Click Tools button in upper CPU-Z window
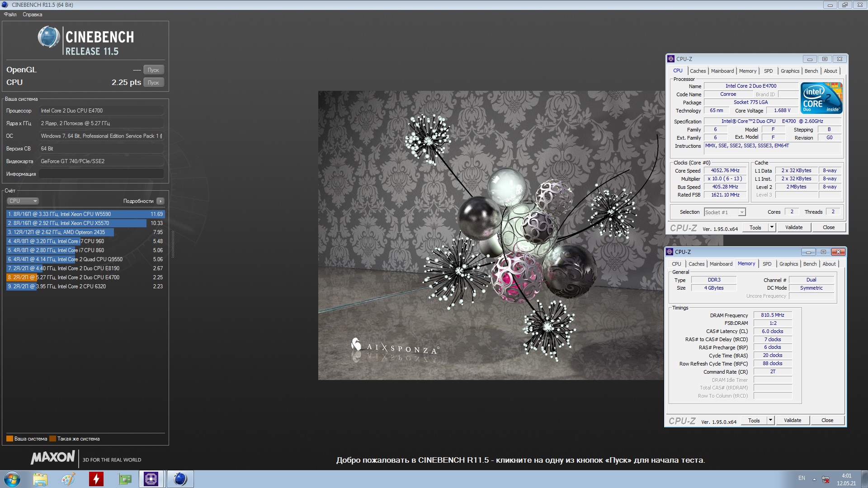The image size is (868, 488). [755, 228]
